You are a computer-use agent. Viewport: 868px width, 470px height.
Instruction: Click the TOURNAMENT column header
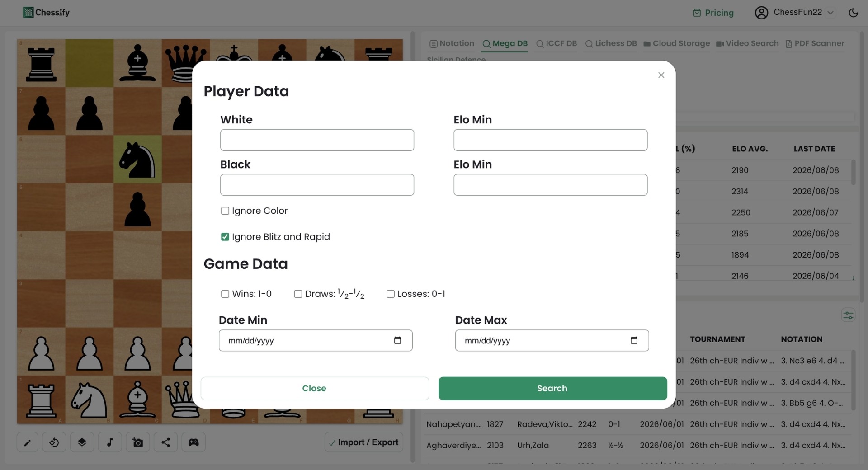(x=717, y=339)
